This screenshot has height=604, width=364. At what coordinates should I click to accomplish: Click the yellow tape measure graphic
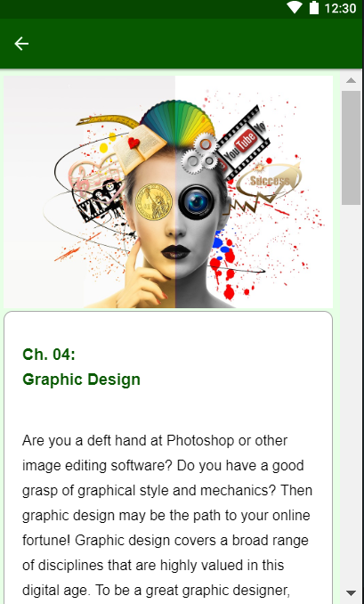tap(109, 120)
